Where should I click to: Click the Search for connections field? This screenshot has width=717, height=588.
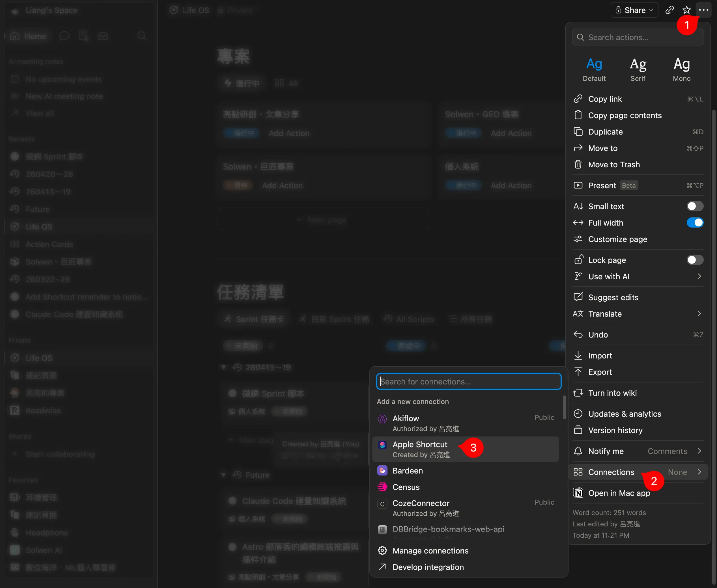tap(469, 381)
